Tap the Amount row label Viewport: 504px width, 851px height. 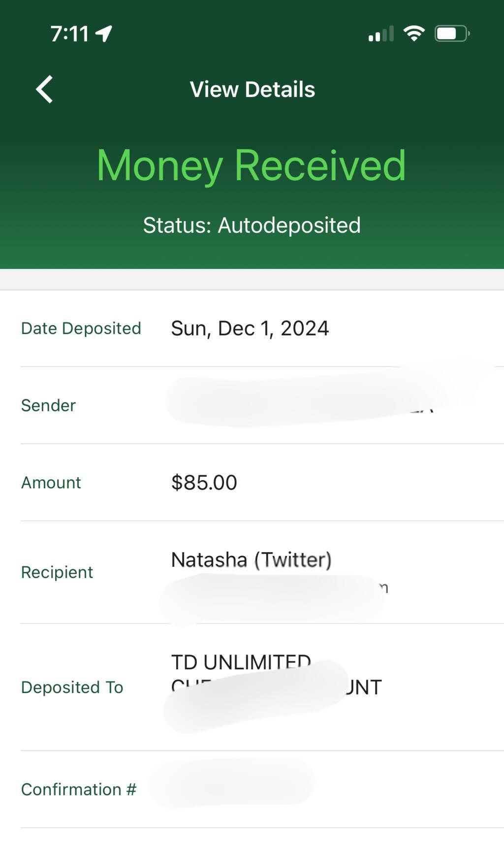click(x=51, y=483)
